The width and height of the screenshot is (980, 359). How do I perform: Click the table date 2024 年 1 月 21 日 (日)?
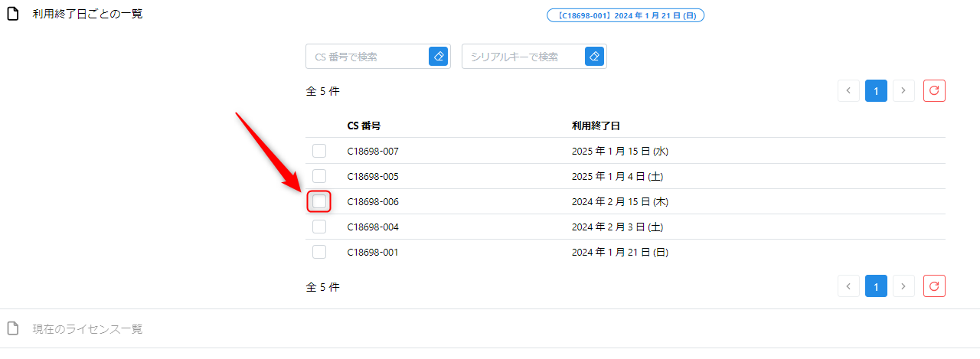(620, 252)
